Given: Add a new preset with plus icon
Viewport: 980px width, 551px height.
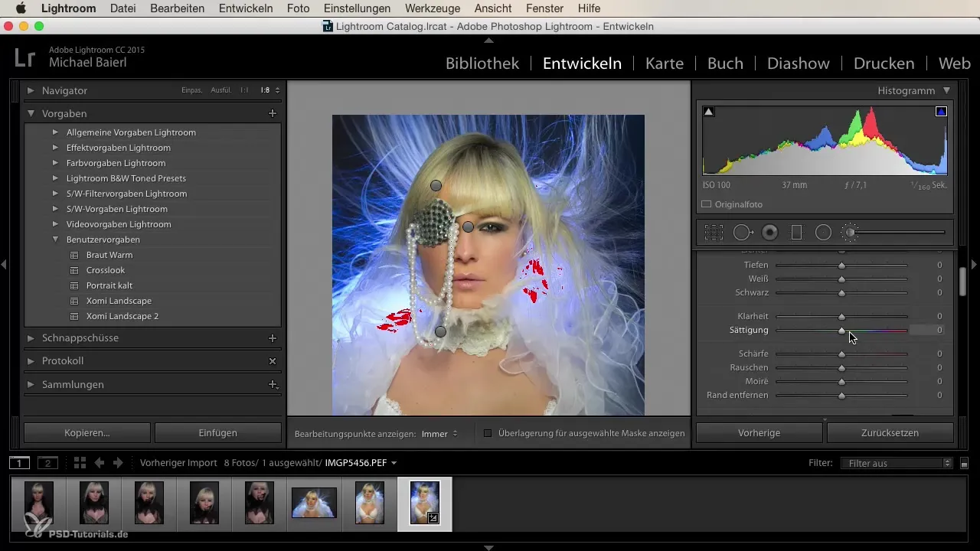Looking at the screenshot, I should (272, 113).
